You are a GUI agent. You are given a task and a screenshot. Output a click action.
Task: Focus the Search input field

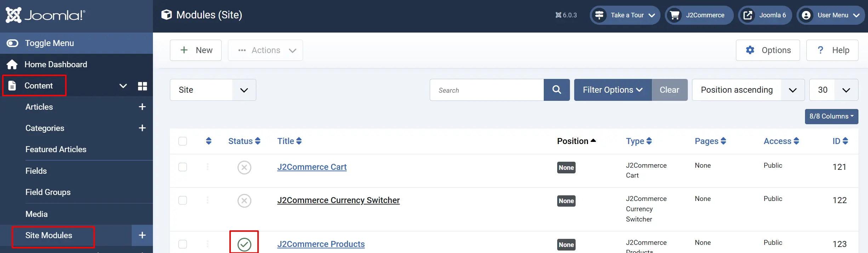coord(487,90)
